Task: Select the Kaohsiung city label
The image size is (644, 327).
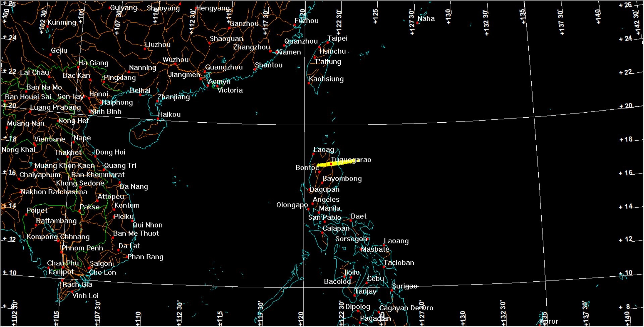Action: 326,79
